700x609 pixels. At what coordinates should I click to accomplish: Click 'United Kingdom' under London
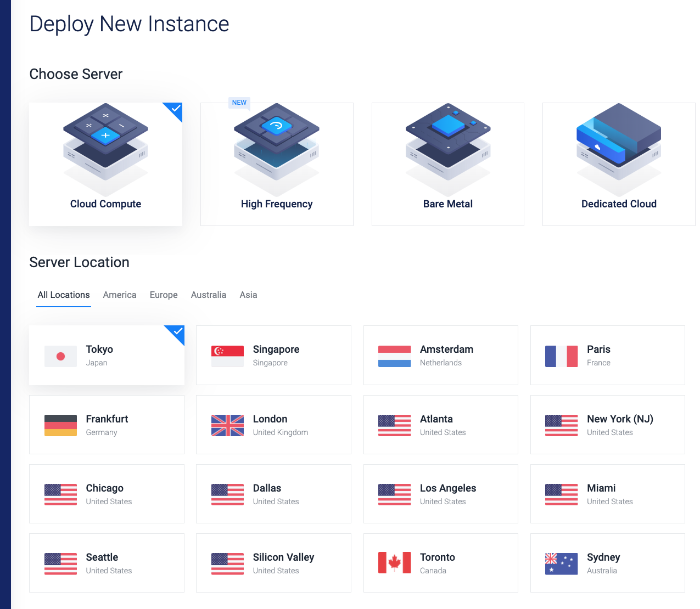pos(281,432)
